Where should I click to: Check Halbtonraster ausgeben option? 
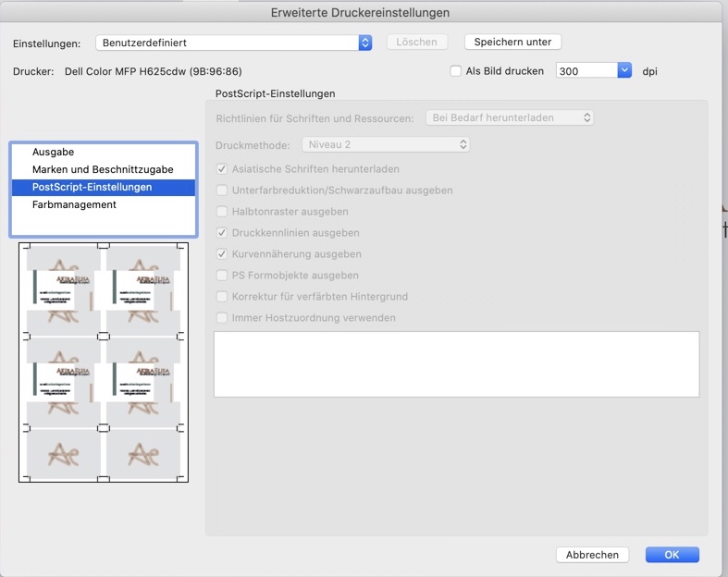[221, 212]
